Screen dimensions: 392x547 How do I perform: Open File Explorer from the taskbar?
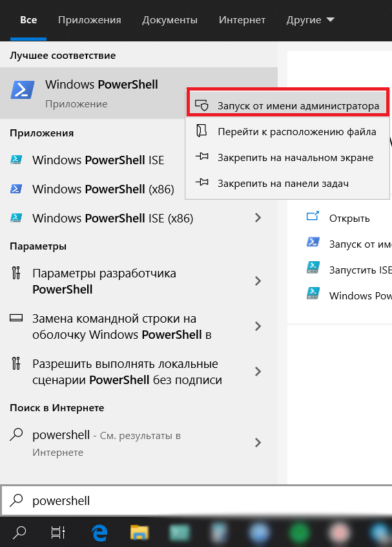click(x=139, y=533)
